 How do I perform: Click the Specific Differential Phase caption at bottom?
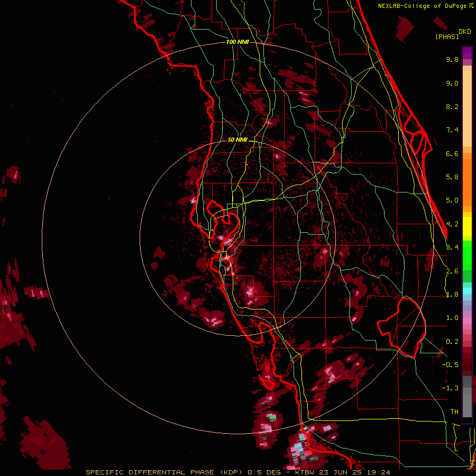pyautogui.click(x=237, y=472)
